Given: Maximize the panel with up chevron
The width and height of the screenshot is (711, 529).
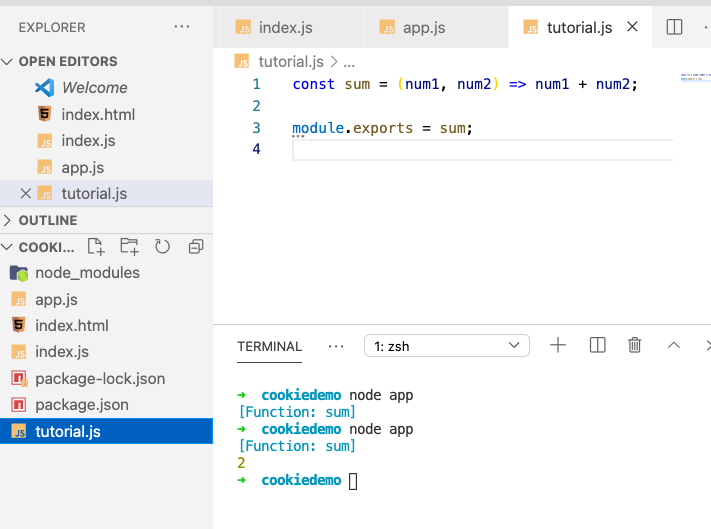Looking at the screenshot, I should (x=674, y=345).
